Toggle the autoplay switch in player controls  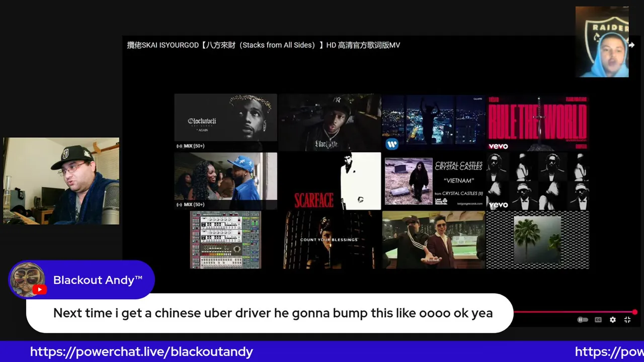[x=582, y=320]
